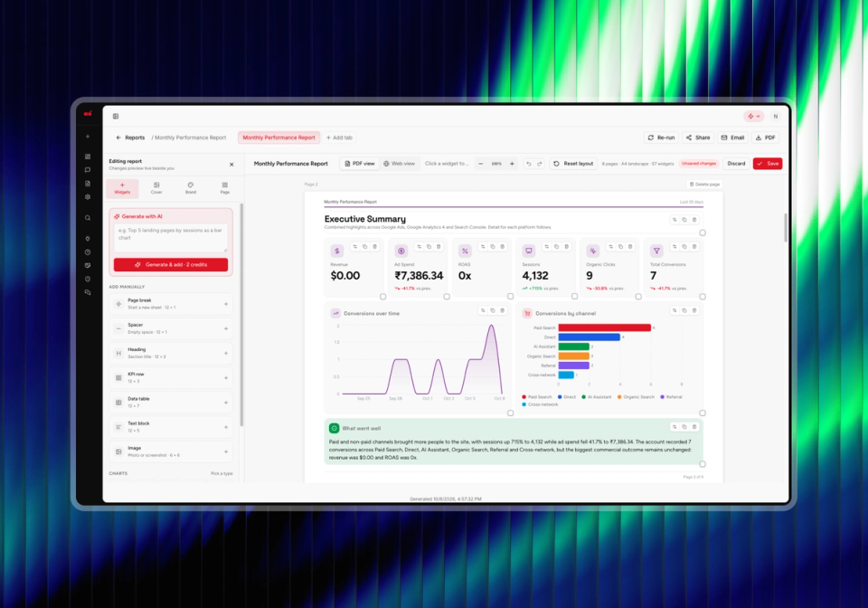Toggle AI Assistant in chart legend

click(x=597, y=397)
